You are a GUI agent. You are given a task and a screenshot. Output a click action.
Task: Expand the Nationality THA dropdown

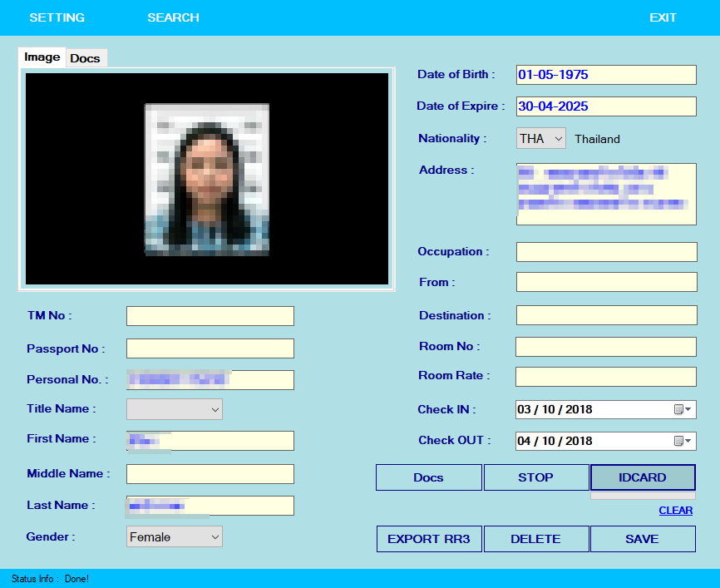(x=541, y=138)
